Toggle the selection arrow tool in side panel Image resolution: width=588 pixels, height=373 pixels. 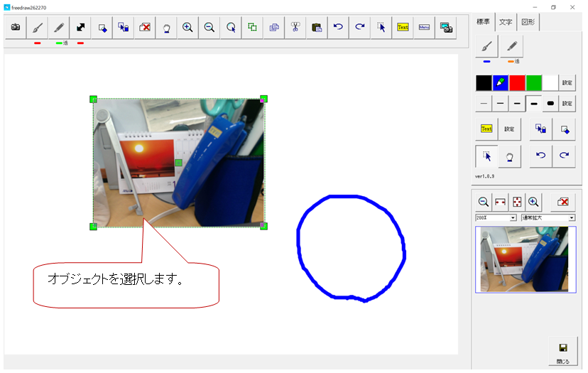[x=486, y=156]
